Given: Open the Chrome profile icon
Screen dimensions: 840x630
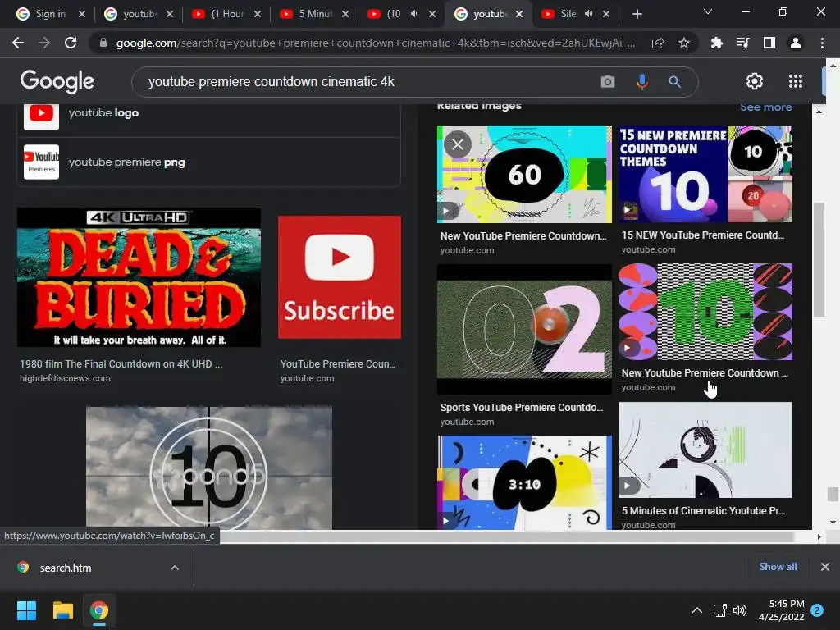Looking at the screenshot, I should [x=796, y=43].
